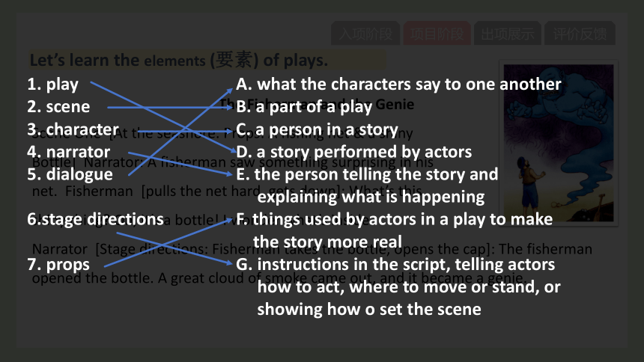Click term '5. dialogue'
644x362 pixels.
click(70, 174)
